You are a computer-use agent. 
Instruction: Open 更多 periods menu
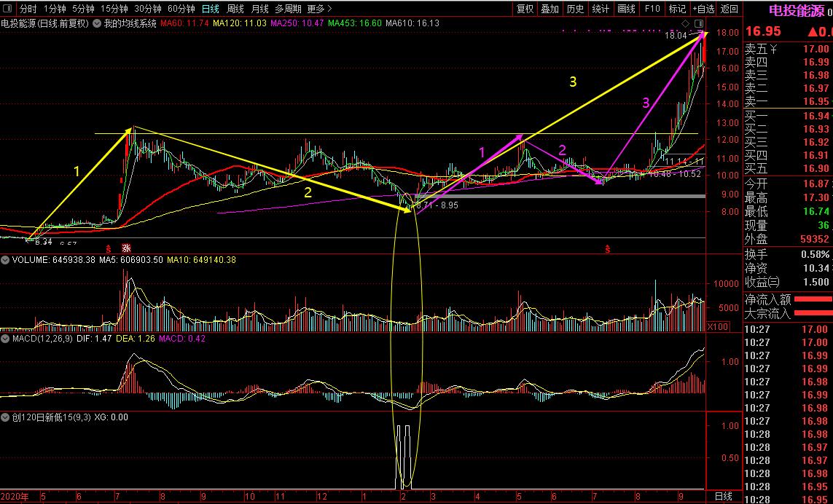(x=319, y=9)
